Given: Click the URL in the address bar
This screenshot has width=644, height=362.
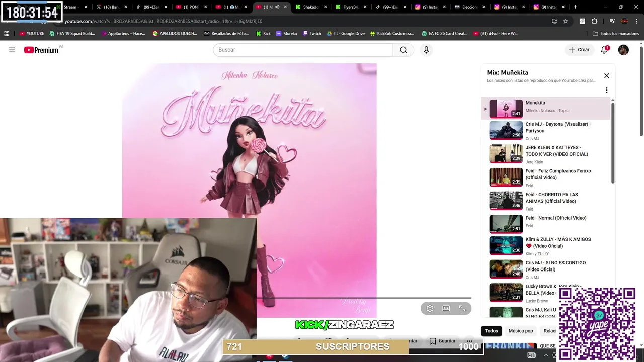Looking at the screenshot, I should pos(163,21).
